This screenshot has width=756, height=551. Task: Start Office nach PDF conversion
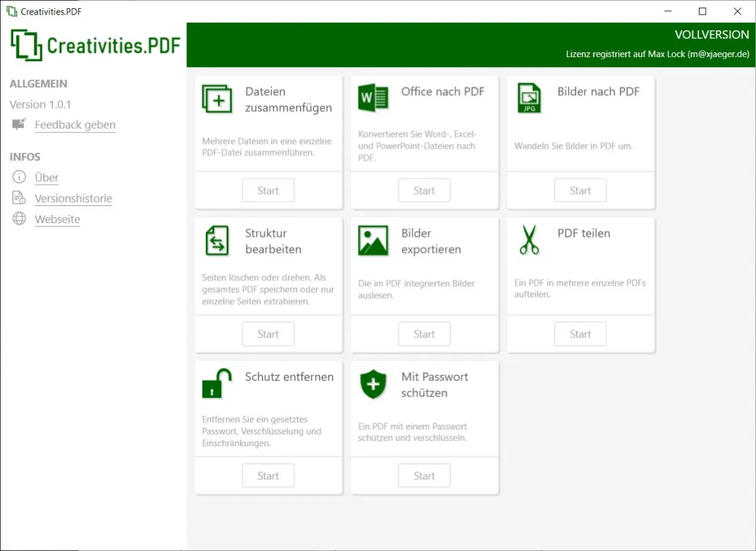[424, 190]
